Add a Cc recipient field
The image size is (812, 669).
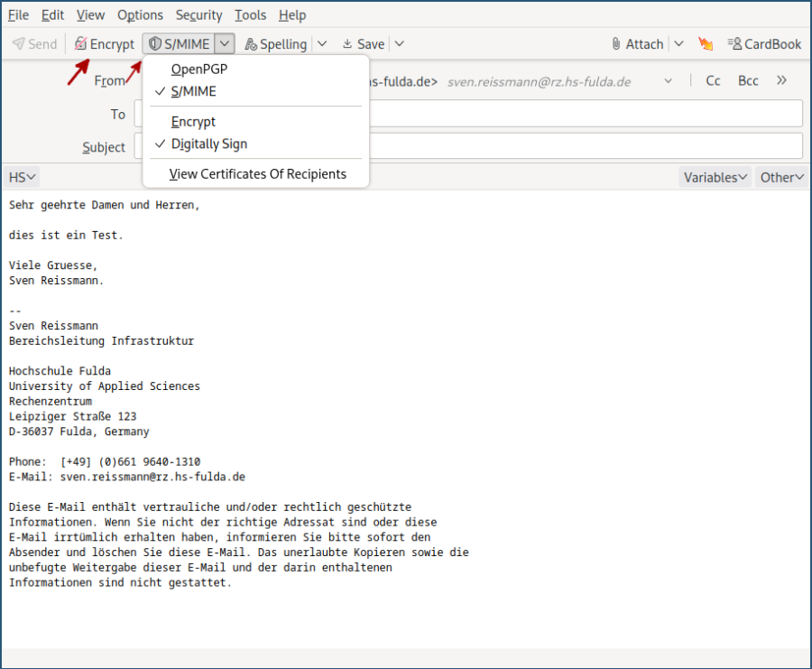(x=713, y=80)
